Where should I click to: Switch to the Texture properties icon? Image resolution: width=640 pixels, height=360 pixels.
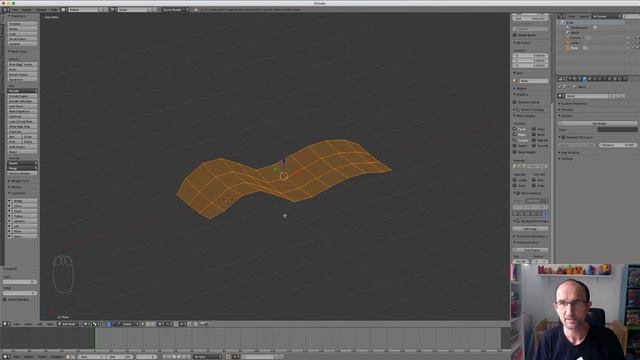point(614,78)
